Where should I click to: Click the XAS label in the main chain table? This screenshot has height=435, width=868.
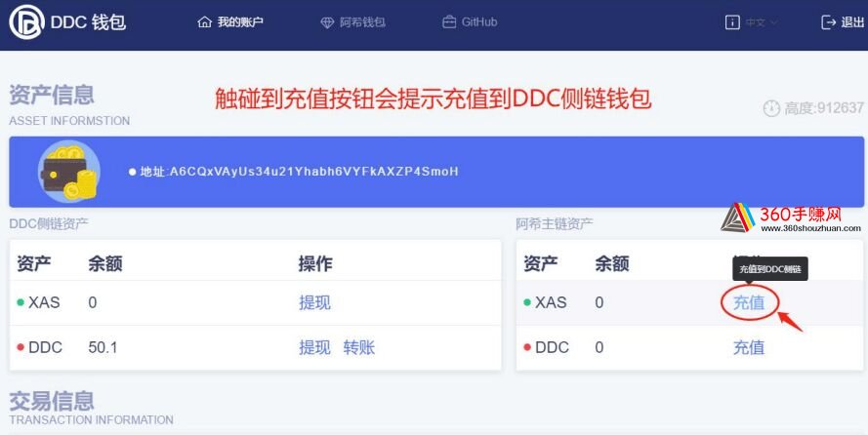(x=551, y=303)
